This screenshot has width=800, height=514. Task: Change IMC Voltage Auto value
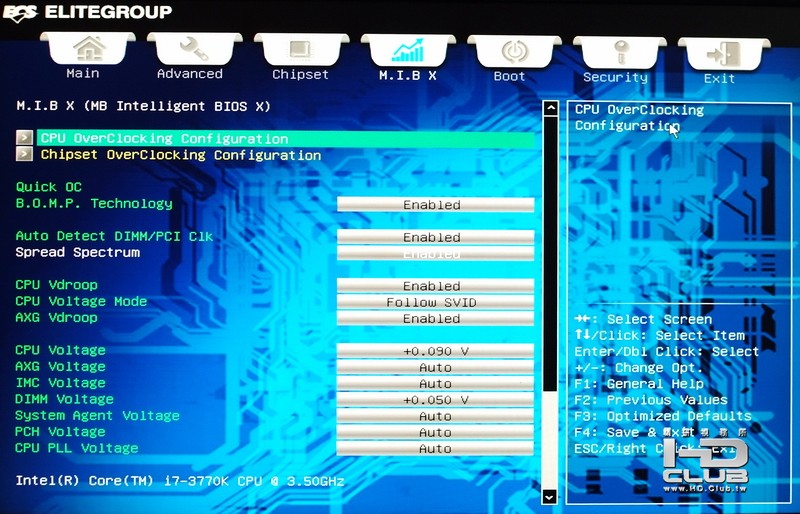click(x=435, y=384)
